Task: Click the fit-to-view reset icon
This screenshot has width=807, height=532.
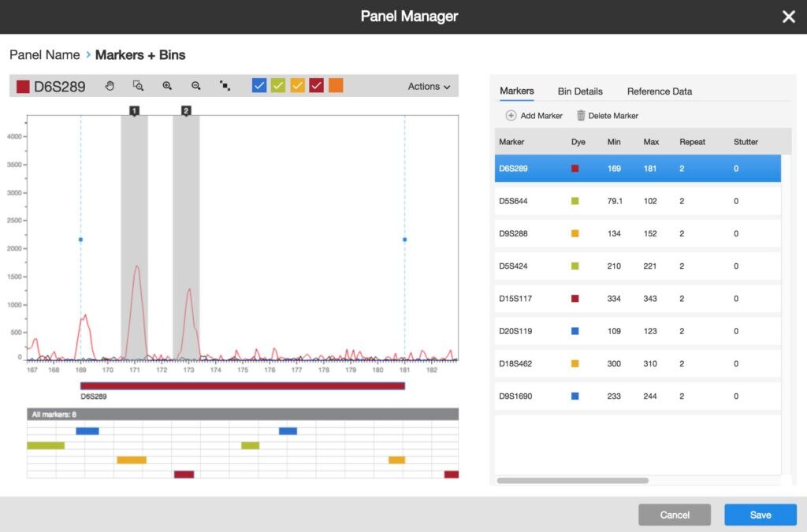Action: (225, 86)
